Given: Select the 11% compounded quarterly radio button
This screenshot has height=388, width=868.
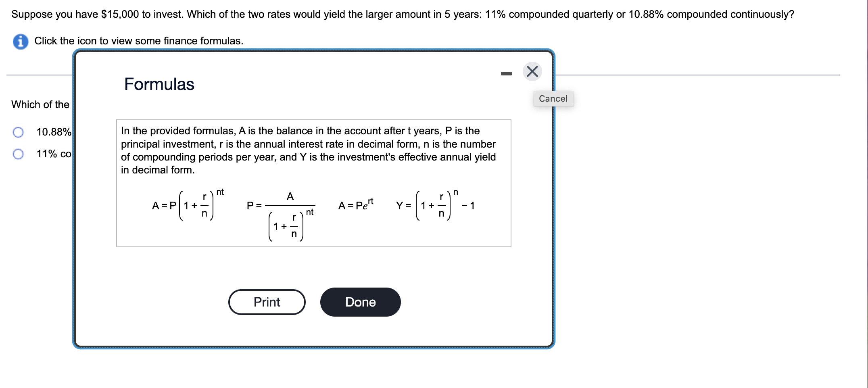Looking at the screenshot, I should 18,154.
